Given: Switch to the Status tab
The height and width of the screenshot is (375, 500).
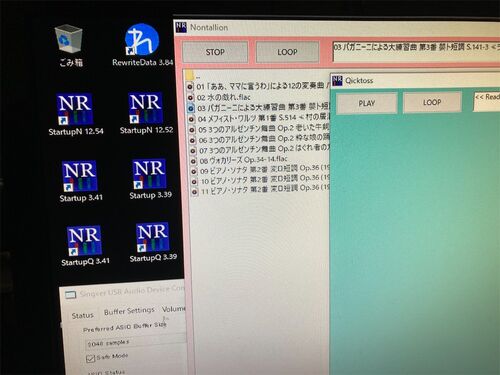Looking at the screenshot, I should pos(83,315).
